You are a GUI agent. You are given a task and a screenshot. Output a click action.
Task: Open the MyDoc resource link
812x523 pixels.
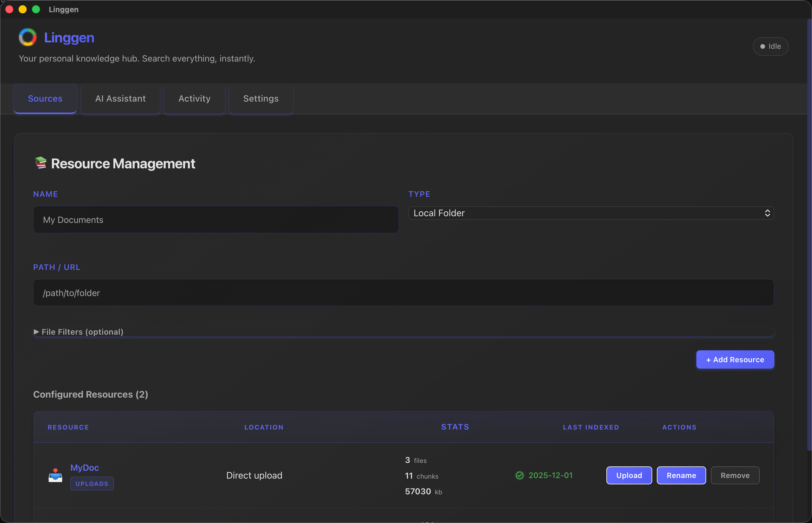coord(84,467)
